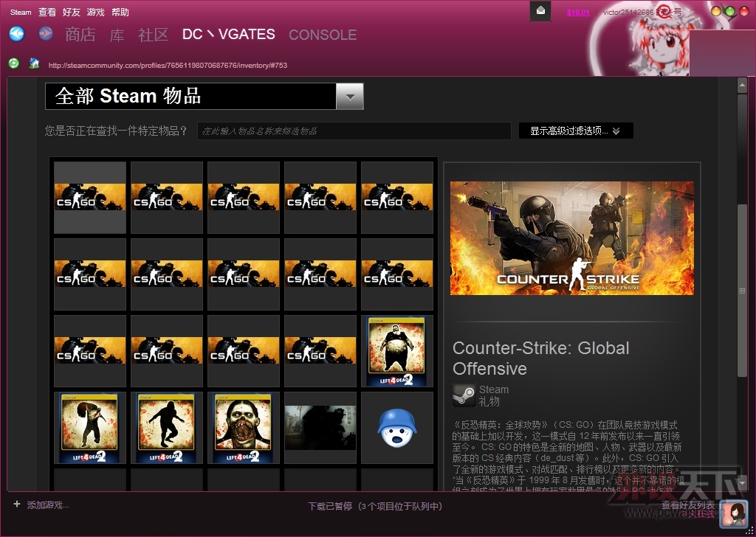The image size is (756, 537).
Task: Select the dark profile background item
Action: (320, 428)
